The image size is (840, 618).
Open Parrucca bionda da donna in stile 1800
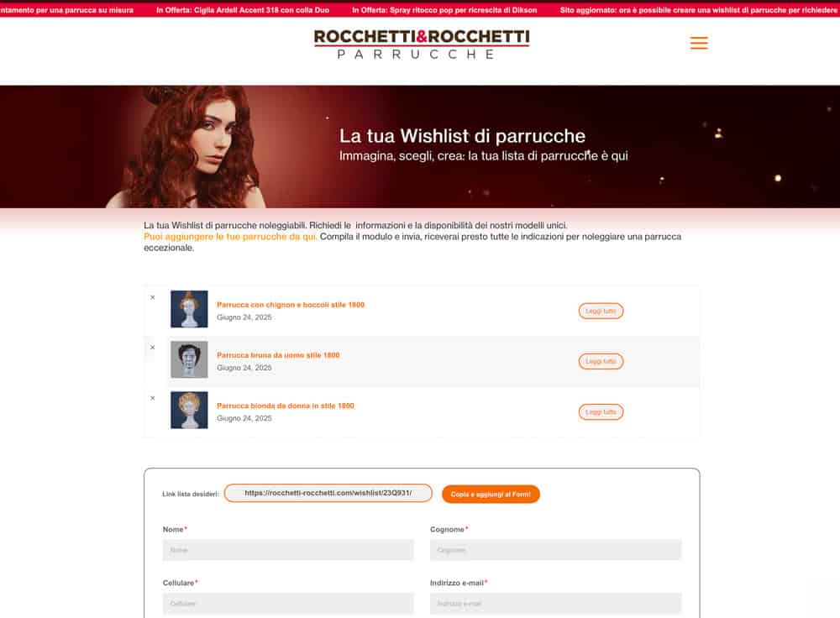coord(285,406)
